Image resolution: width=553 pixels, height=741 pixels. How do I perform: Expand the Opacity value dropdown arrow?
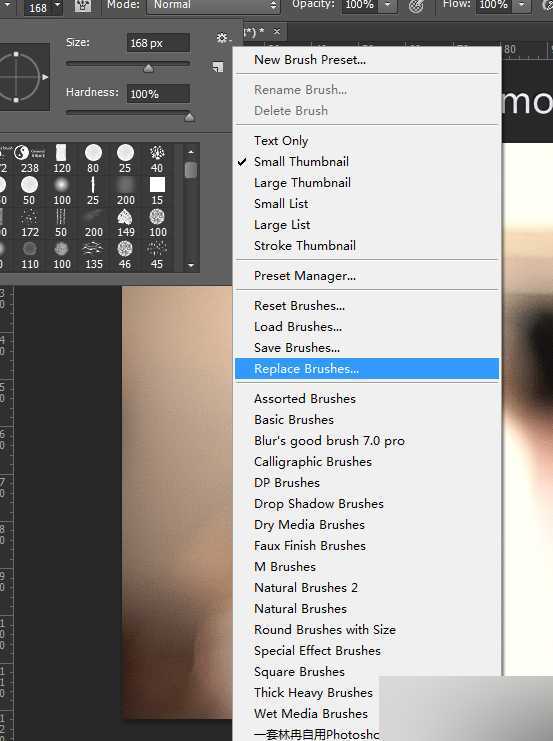(x=388, y=5)
